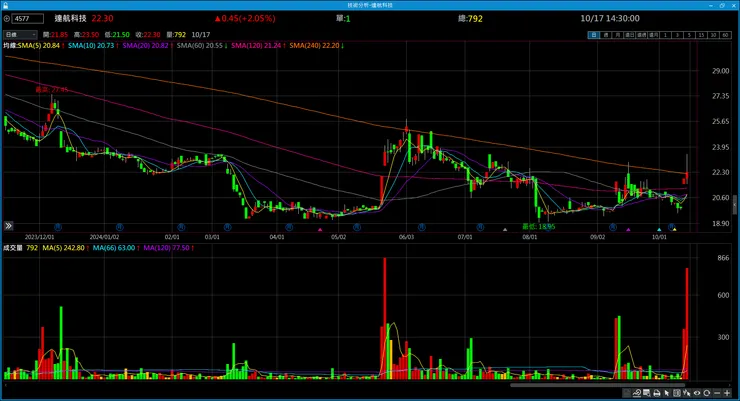
Task: Click the SMA(20) 20.82 legend label
Action: [145, 45]
